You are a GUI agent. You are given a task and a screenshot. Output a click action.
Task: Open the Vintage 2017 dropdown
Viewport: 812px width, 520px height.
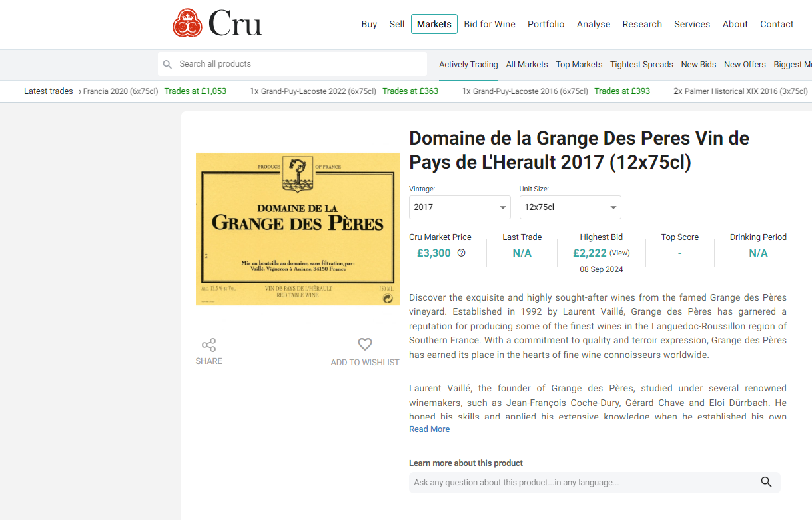pos(460,207)
